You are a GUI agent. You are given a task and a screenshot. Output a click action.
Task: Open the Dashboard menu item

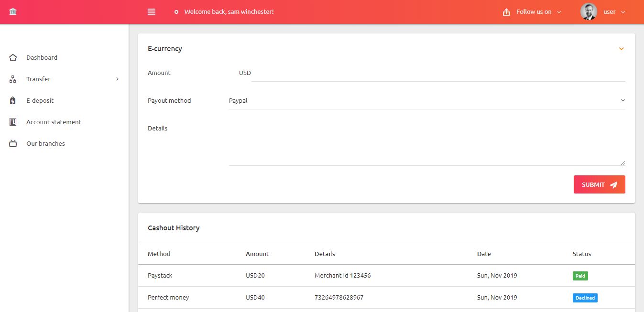tap(42, 57)
